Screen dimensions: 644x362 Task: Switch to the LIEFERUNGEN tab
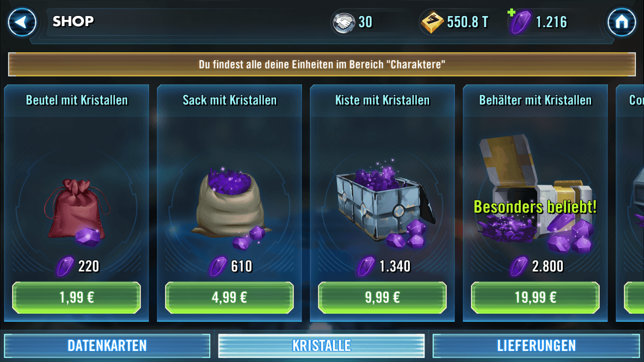click(x=536, y=346)
